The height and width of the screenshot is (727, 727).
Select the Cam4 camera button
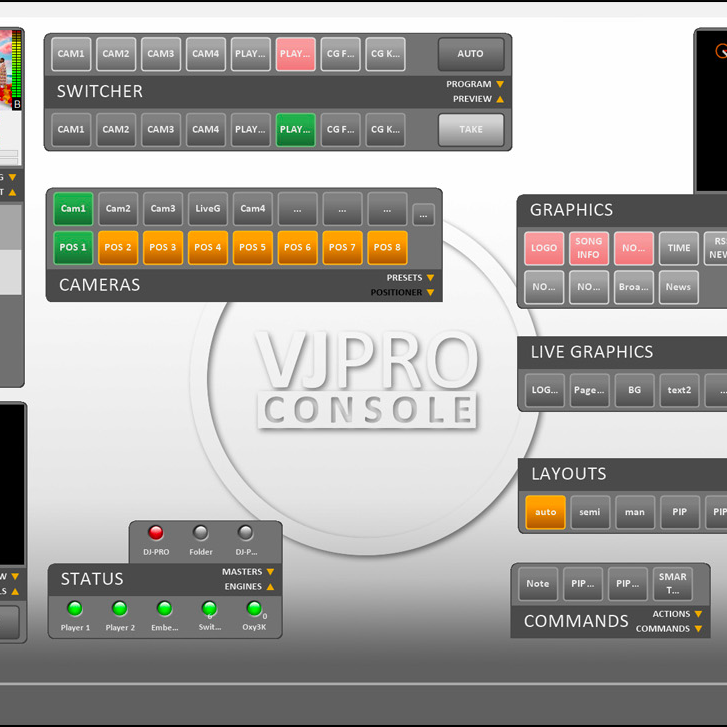tap(253, 209)
